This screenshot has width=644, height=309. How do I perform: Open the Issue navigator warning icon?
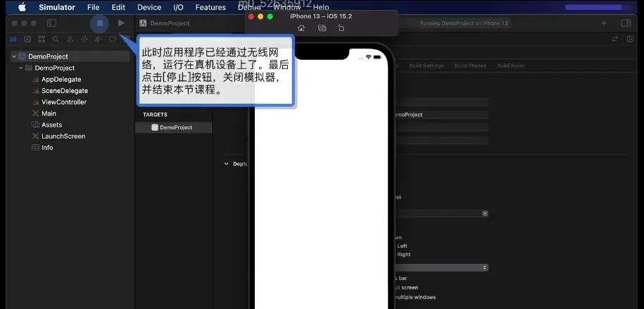pos(70,39)
